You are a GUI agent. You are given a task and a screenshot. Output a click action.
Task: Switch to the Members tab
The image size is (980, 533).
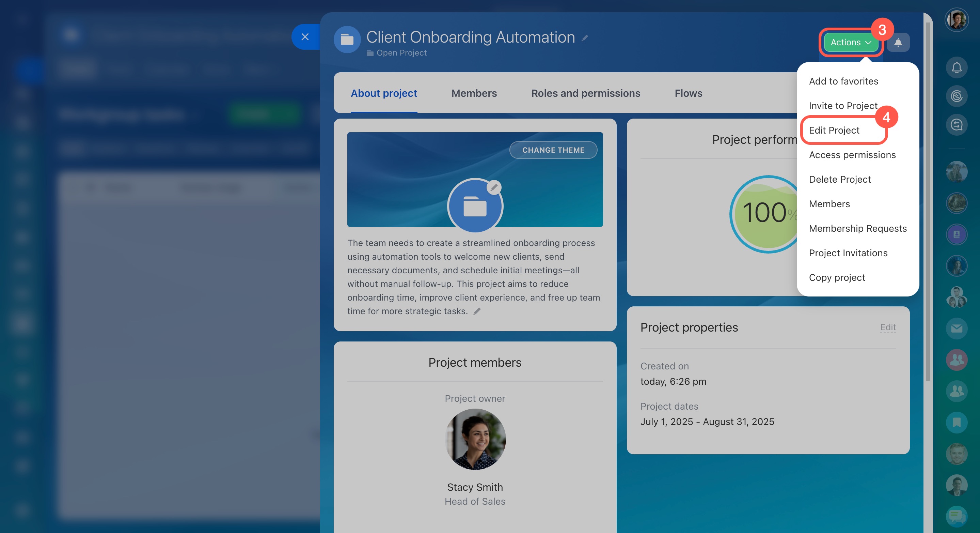pyautogui.click(x=474, y=93)
